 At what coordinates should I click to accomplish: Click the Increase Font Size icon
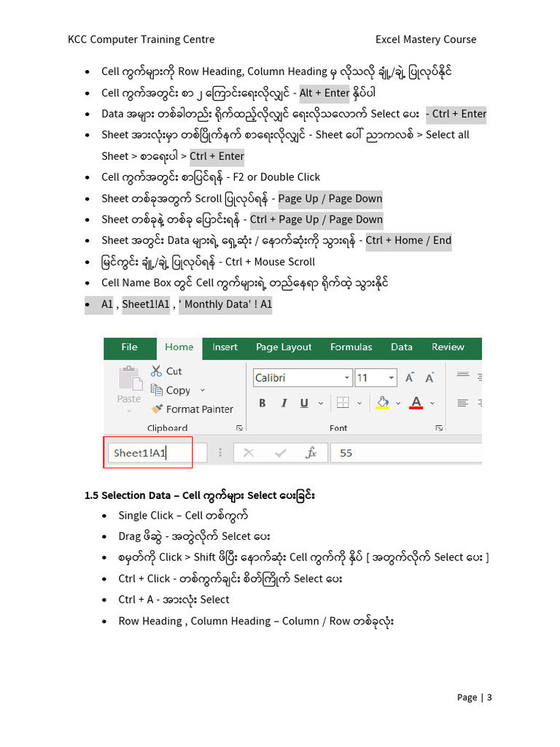coord(410,378)
